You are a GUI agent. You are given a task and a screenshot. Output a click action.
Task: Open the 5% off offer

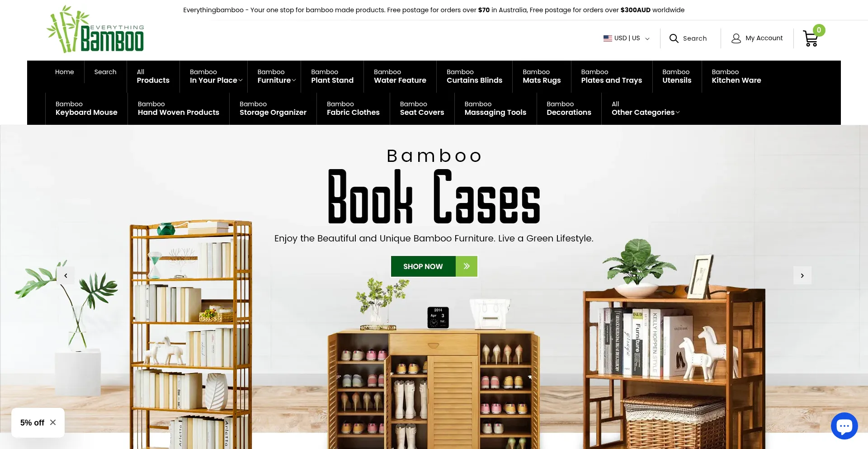(32, 422)
